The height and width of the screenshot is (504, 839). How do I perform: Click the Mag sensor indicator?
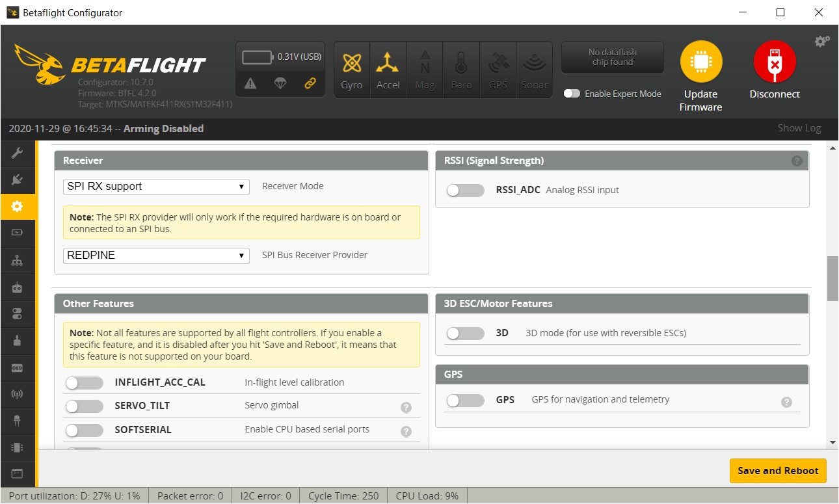pos(425,70)
